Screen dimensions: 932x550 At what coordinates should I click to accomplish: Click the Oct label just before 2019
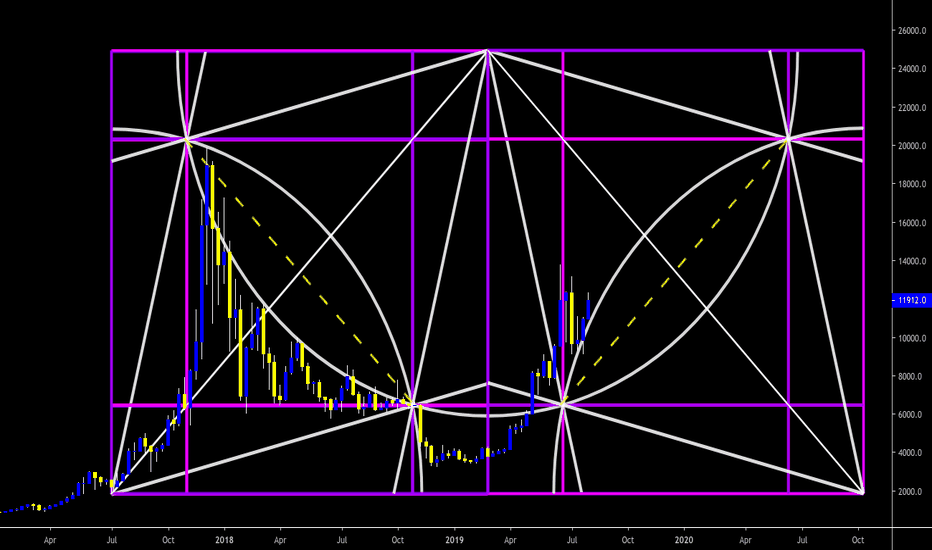coord(397,540)
